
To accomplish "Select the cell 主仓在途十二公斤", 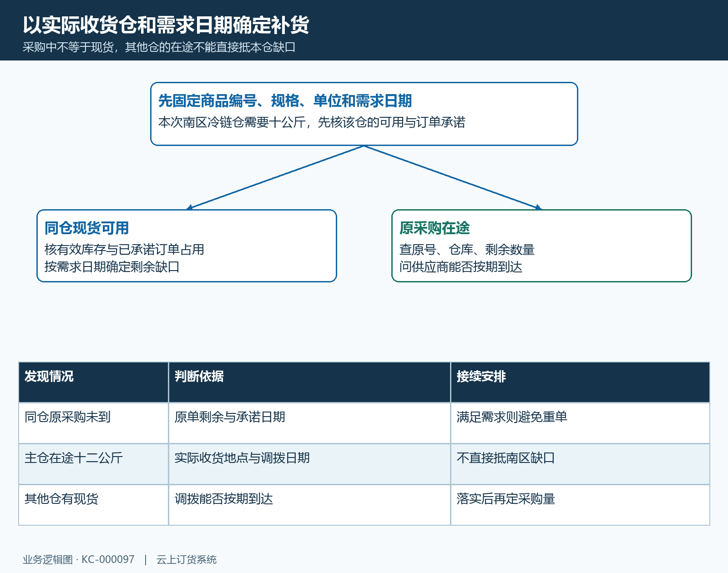I will [x=93, y=464].
